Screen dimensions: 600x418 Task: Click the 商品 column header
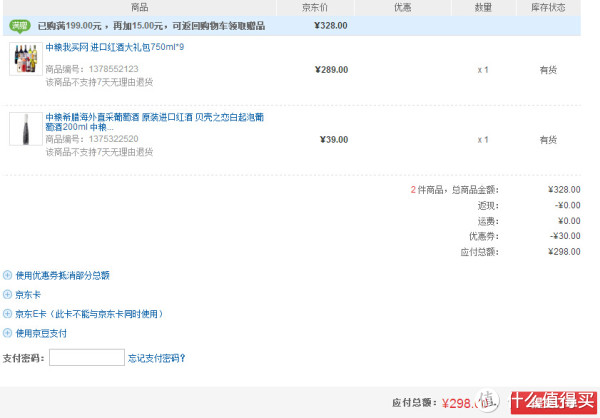tap(140, 7)
